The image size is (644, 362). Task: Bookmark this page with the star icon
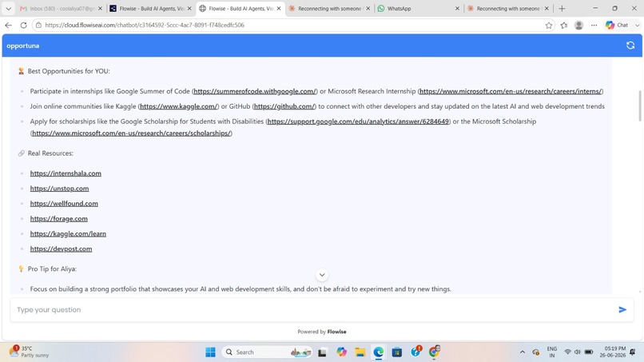[549, 25]
